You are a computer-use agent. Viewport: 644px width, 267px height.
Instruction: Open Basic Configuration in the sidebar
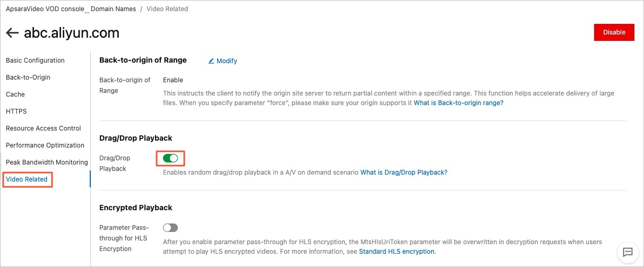35,61
